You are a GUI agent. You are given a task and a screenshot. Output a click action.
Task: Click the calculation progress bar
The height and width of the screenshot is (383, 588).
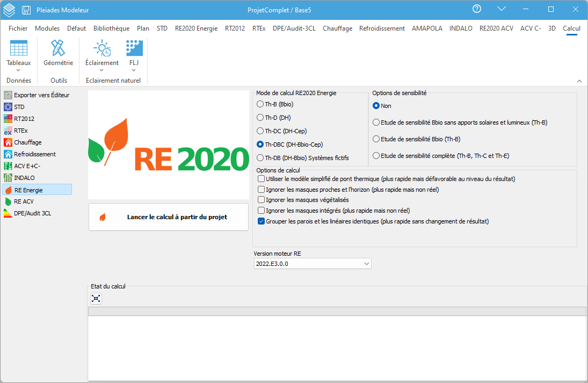pos(337,312)
